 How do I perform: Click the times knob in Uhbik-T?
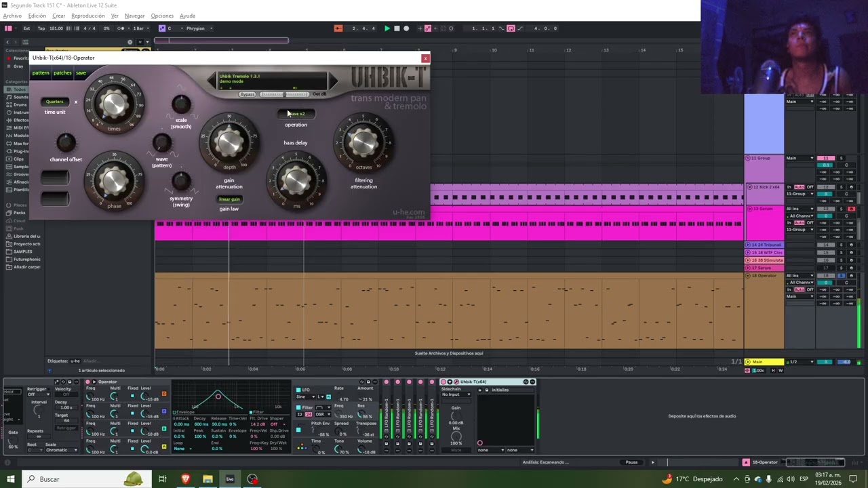point(114,104)
